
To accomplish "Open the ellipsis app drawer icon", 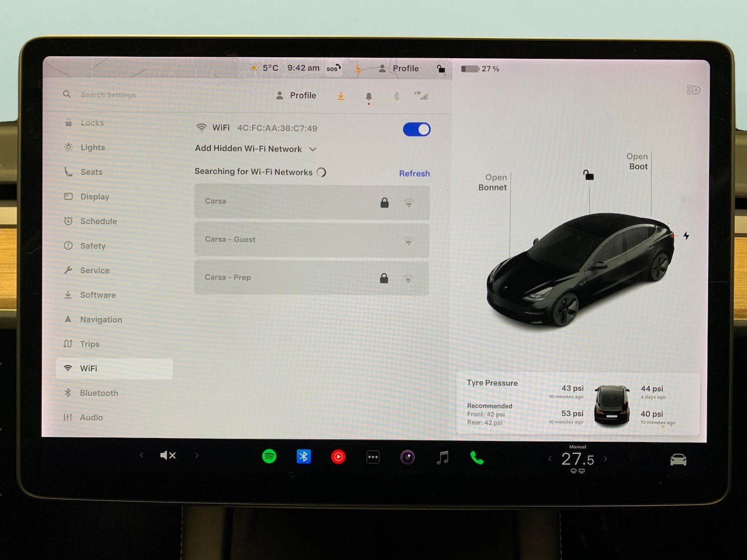I will pyautogui.click(x=373, y=456).
